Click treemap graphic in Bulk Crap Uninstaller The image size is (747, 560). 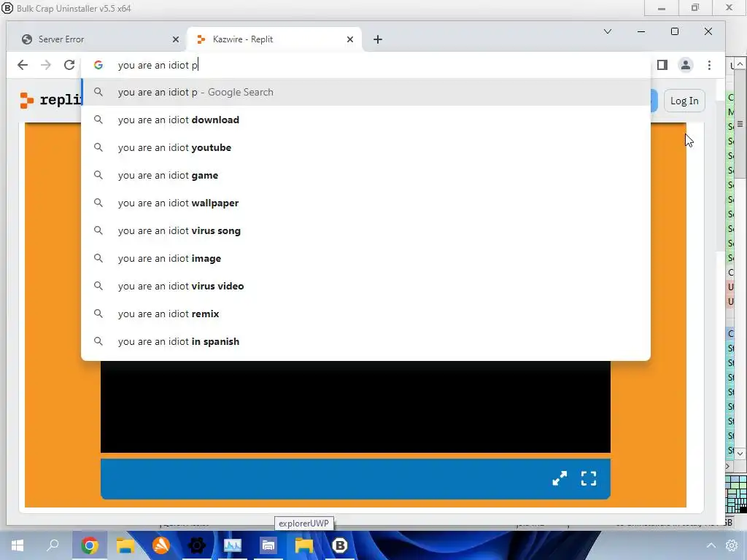tap(737, 494)
